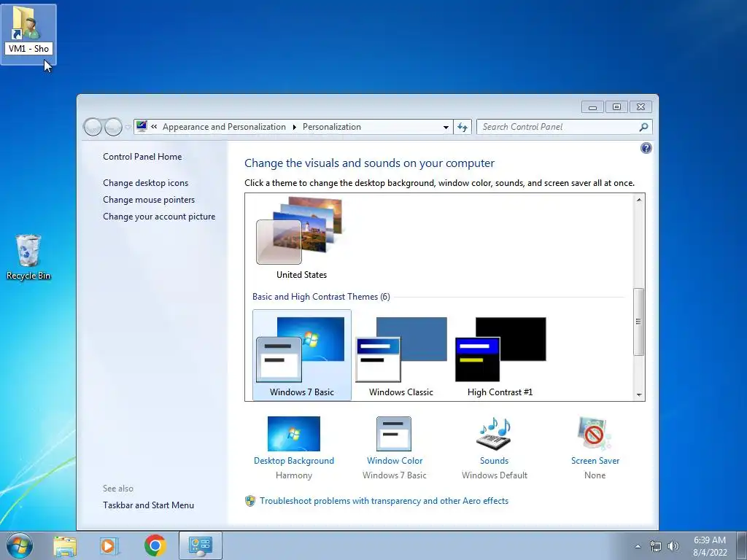Open the Start menu orb
Viewport: 747px width, 560px height.
pos(20,545)
